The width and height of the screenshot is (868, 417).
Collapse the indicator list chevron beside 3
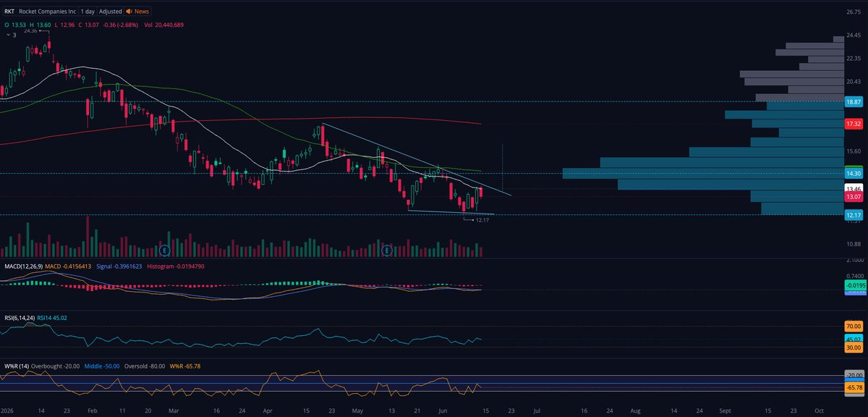pos(7,35)
